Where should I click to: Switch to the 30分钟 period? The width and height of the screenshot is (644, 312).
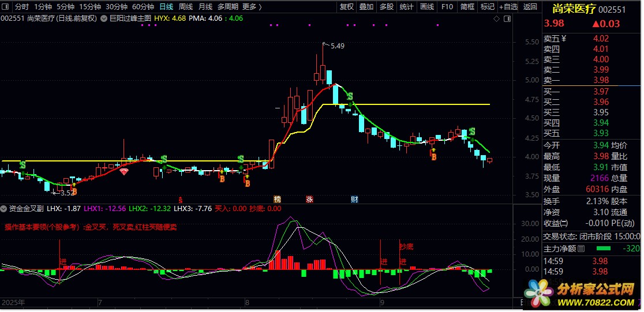tap(117, 6)
